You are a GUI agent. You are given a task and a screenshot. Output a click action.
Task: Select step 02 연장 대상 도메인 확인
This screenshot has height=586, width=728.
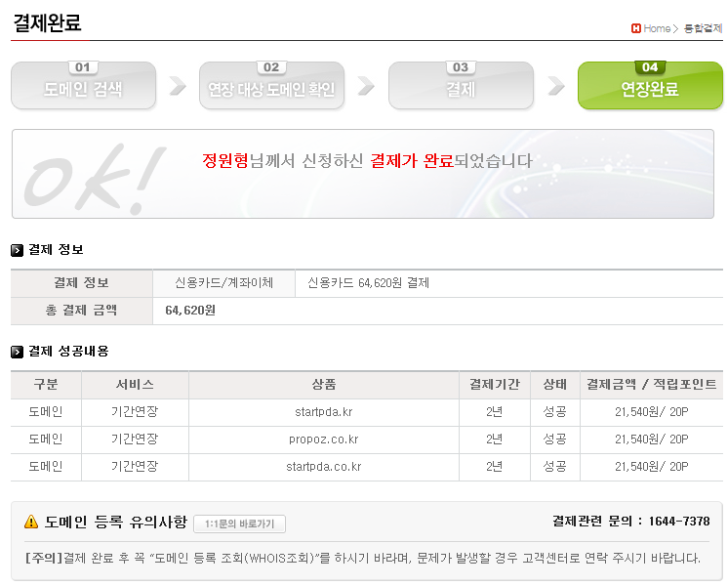tap(271, 87)
